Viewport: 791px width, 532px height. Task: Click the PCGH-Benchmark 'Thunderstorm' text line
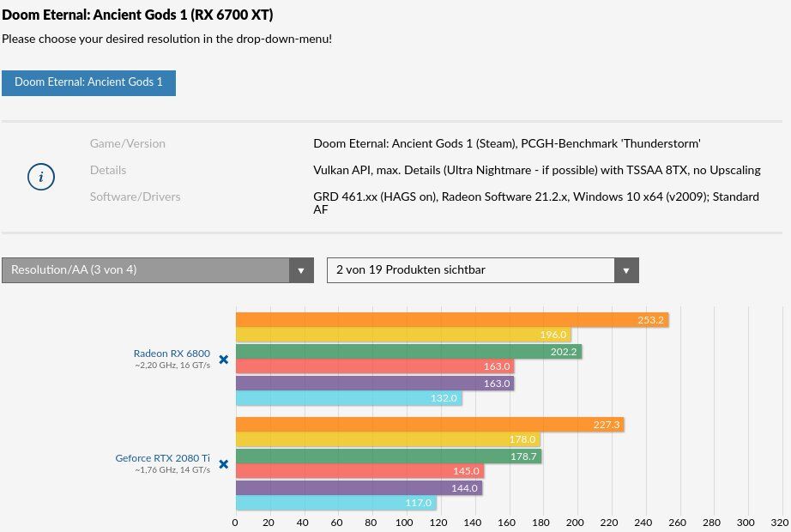507,144
